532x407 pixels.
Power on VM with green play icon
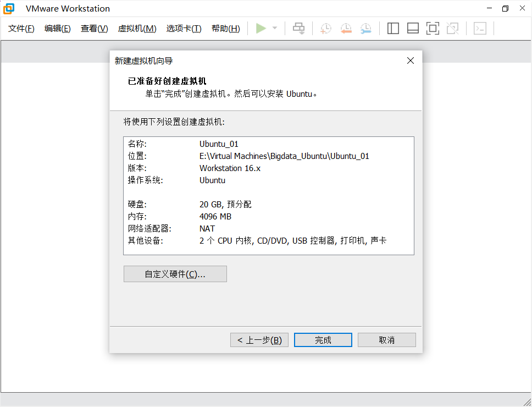(261, 28)
